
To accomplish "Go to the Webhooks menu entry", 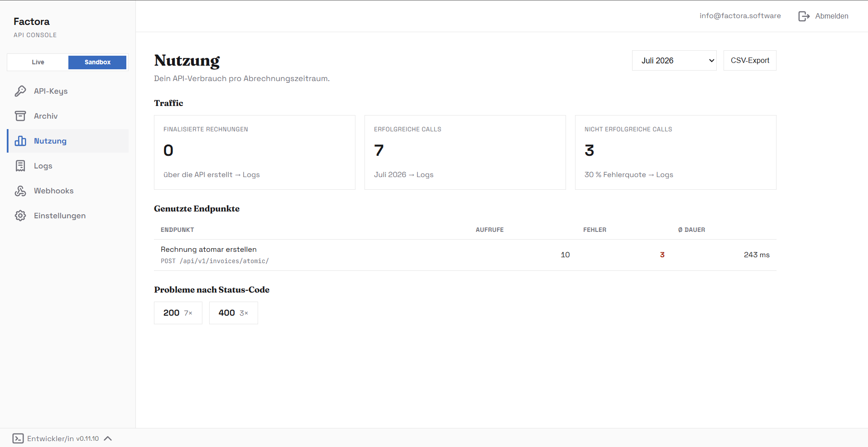I will [68, 191].
